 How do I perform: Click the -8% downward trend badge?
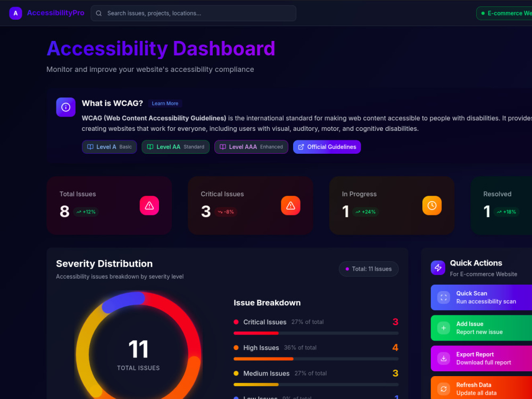pos(226,212)
